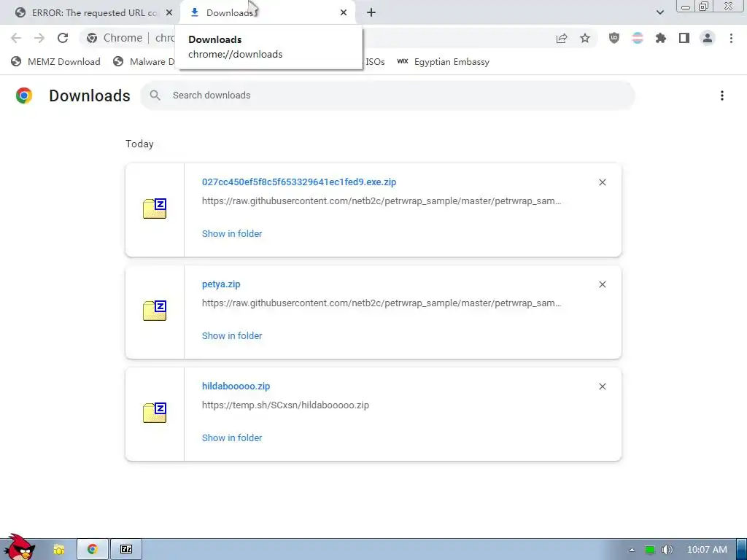Go back using the back arrow
This screenshot has width=747, height=560.
pyautogui.click(x=16, y=38)
